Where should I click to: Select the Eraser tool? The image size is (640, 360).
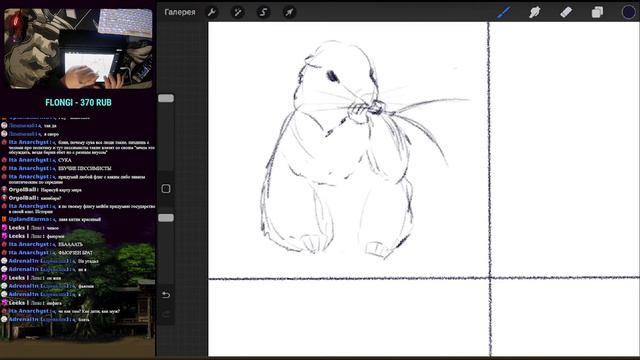pyautogui.click(x=566, y=12)
